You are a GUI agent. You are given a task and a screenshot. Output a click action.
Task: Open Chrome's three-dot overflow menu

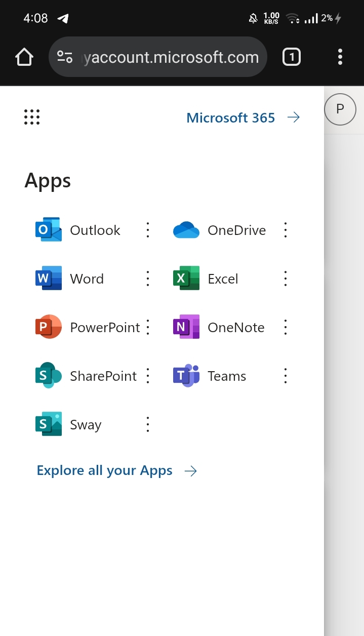pos(340,57)
